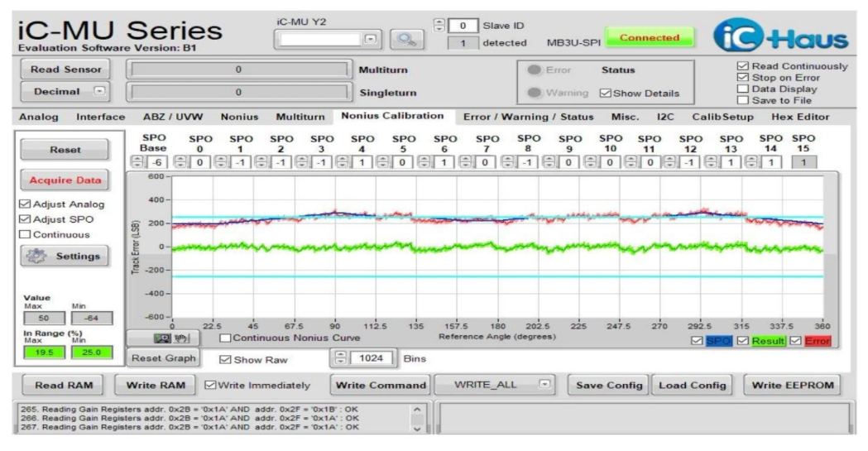Click the log panel scroll up arrow
Image resolution: width=868 pixels, height=451 pixels.
417,410
